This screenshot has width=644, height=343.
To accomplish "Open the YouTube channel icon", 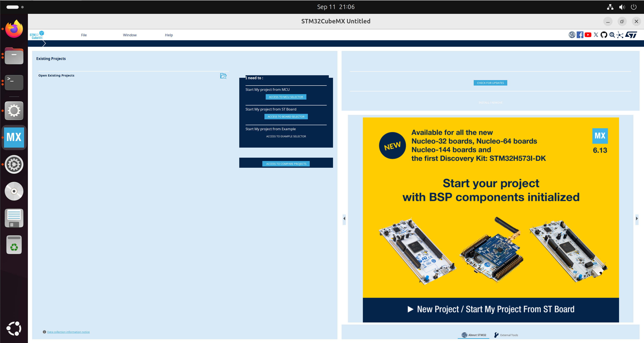I will click(588, 35).
